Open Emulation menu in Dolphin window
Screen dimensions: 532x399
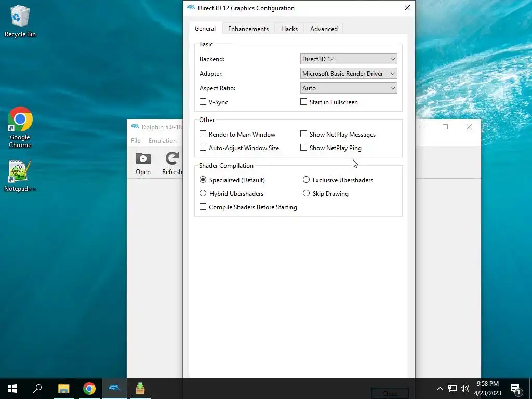click(163, 140)
